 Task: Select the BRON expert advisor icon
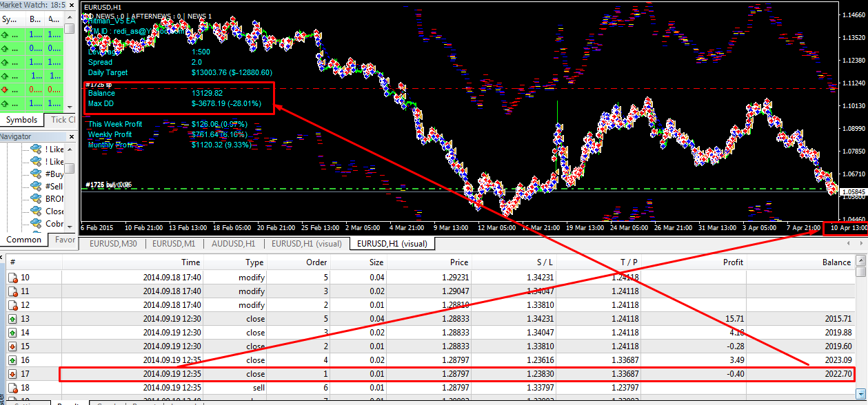click(36, 198)
